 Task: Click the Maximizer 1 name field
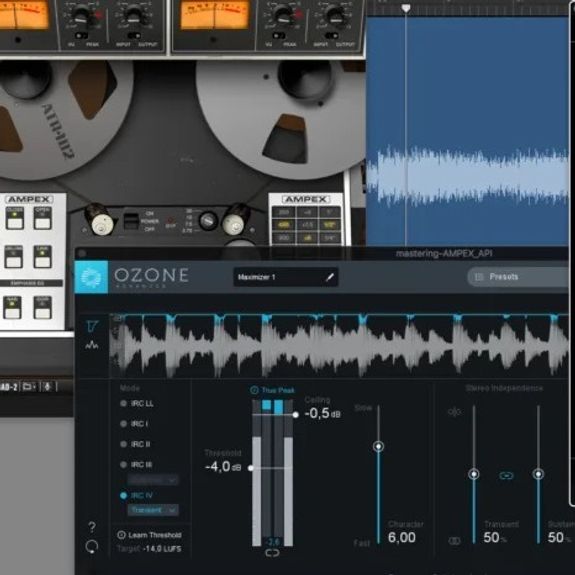tap(286, 277)
